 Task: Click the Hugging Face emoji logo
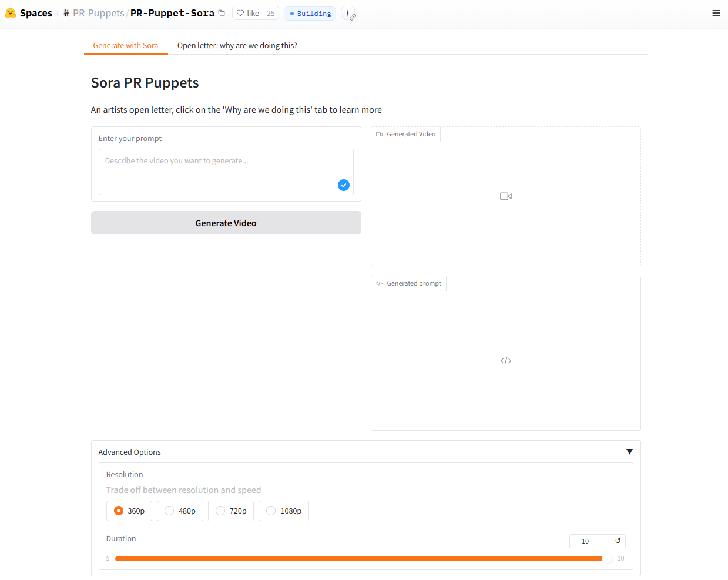pos(9,12)
